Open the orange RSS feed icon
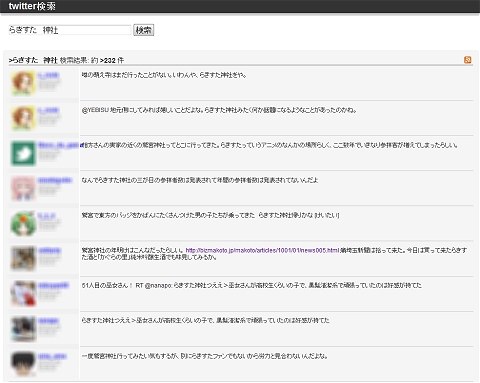Image resolution: width=480 pixels, height=383 pixels. pyautogui.click(x=468, y=60)
